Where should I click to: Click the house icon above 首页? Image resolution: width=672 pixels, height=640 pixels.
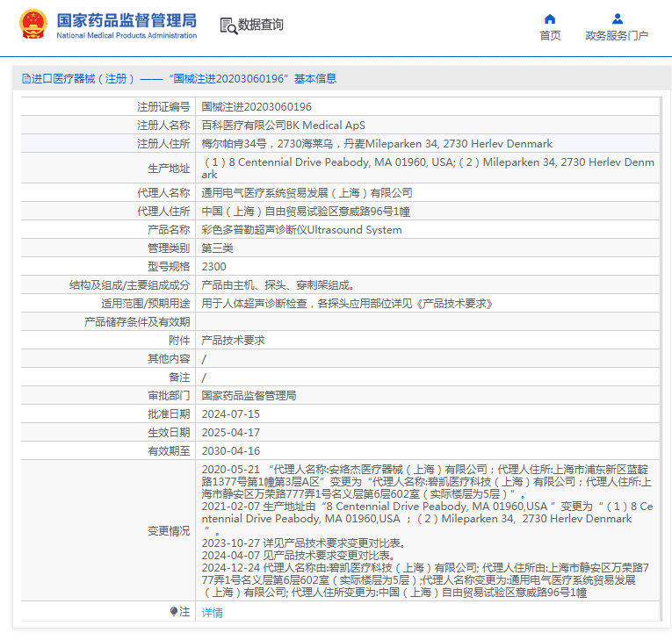[550, 18]
